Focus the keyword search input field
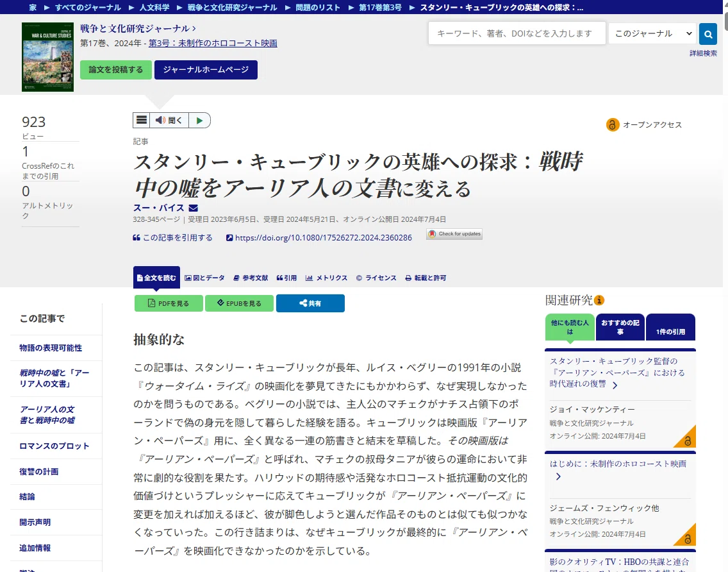728x572 pixels. coord(517,33)
